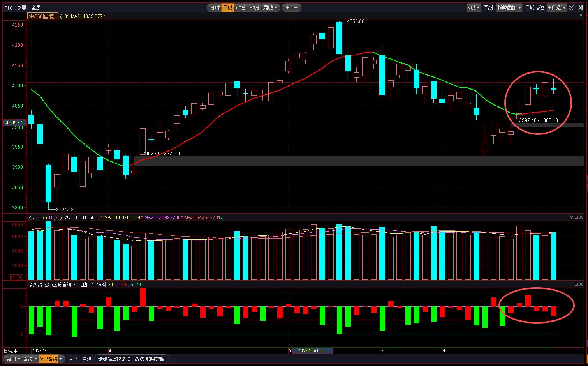Viewport: 588px width, 366px height.
Task: Click the MA3=642562701 volume average label
Action: 204,217
